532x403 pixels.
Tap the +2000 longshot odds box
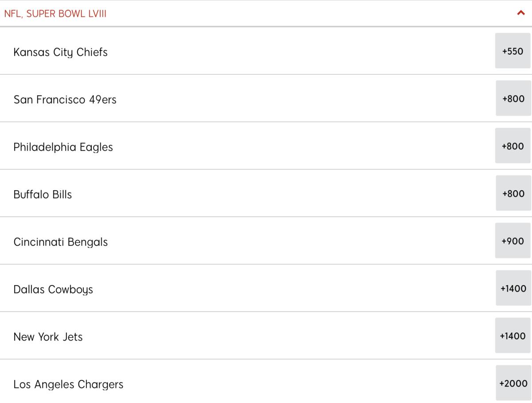[x=513, y=383]
